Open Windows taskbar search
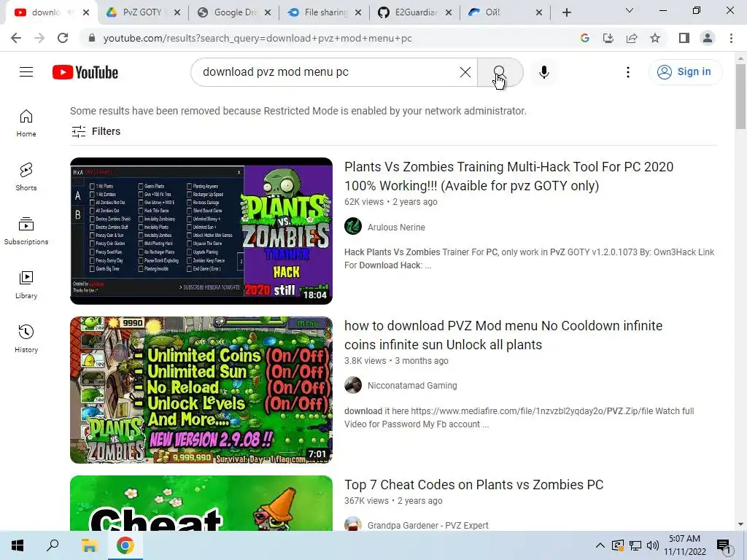This screenshot has width=747, height=560. (53, 545)
